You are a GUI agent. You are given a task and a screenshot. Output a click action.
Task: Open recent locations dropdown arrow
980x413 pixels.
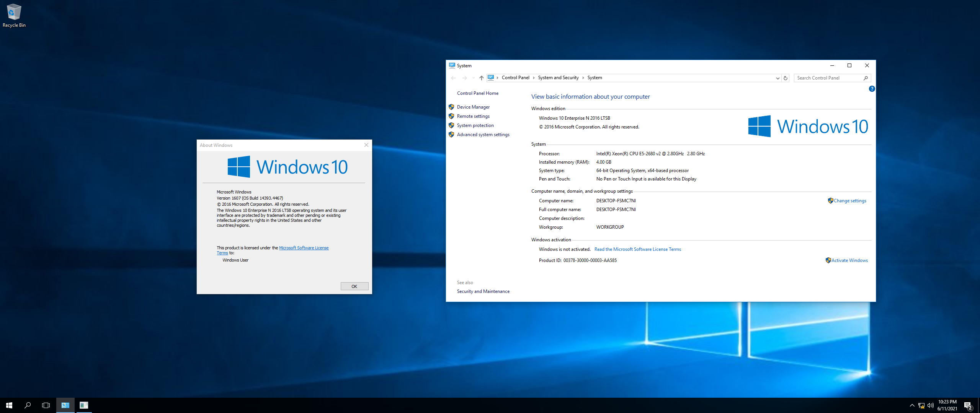coord(474,78)
